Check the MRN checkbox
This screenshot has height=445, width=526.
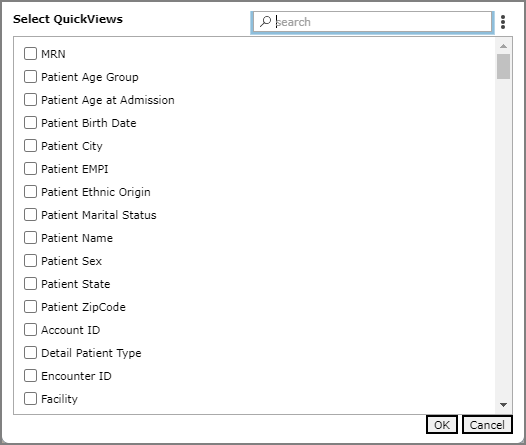(30, 54)
